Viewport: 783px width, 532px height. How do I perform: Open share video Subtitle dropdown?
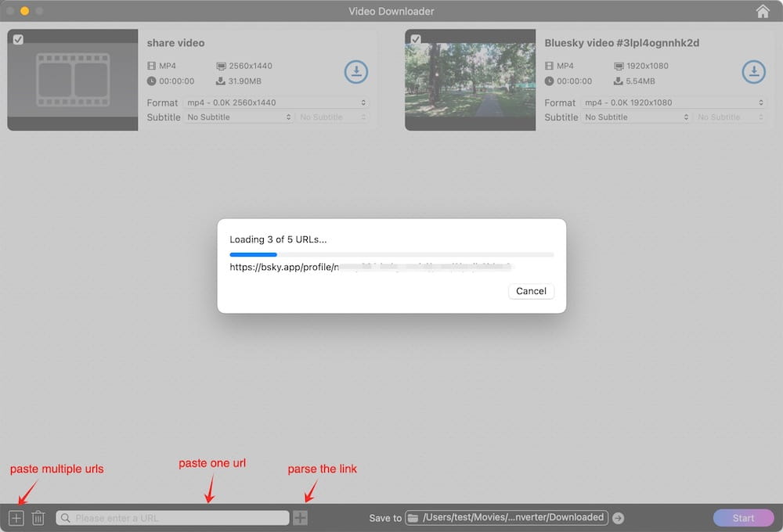(238, 117)
